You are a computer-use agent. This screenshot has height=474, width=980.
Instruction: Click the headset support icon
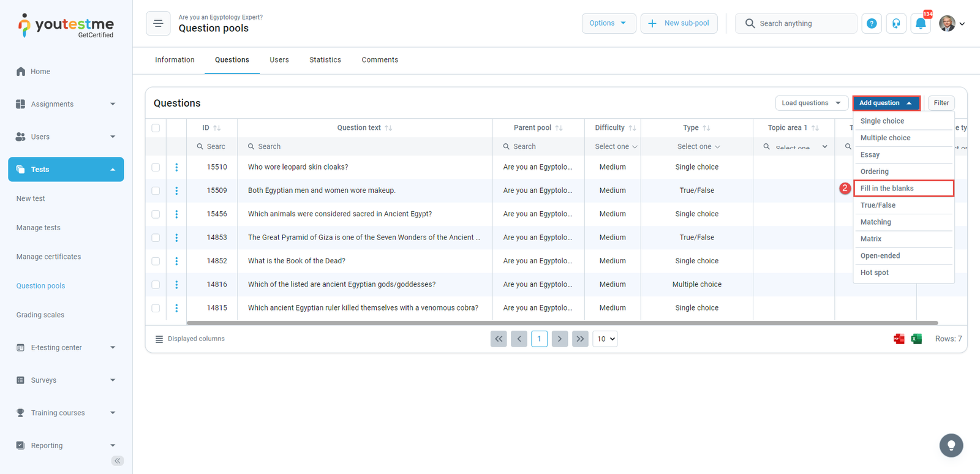[896, 24]
